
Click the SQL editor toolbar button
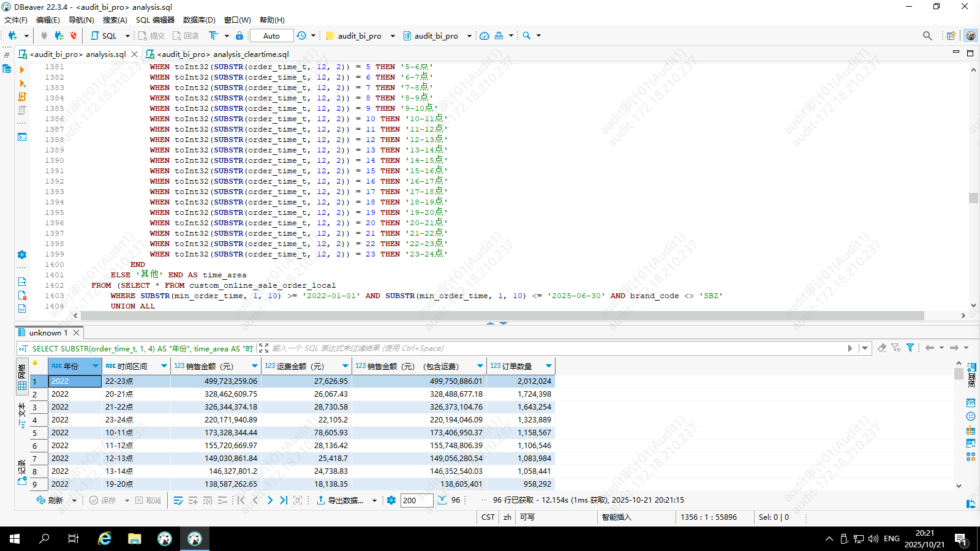click(104, 36)
